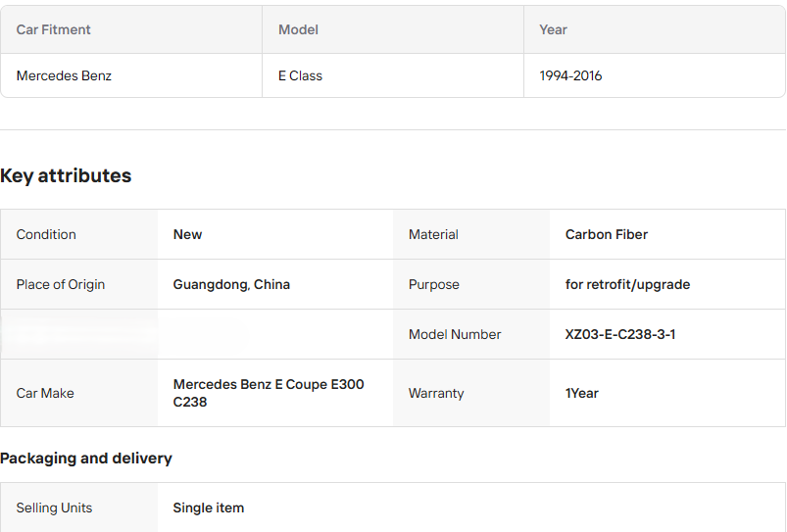Select model number XZ03-E-C238-3-1
This screenshot has height=532, width=787.
[619, 334]
